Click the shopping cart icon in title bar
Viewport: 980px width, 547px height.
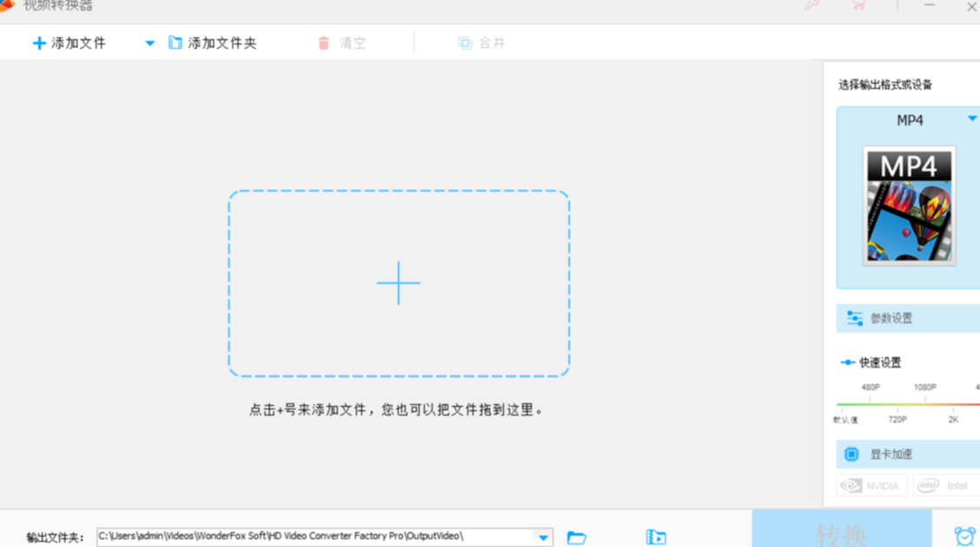tap(859, 5)
